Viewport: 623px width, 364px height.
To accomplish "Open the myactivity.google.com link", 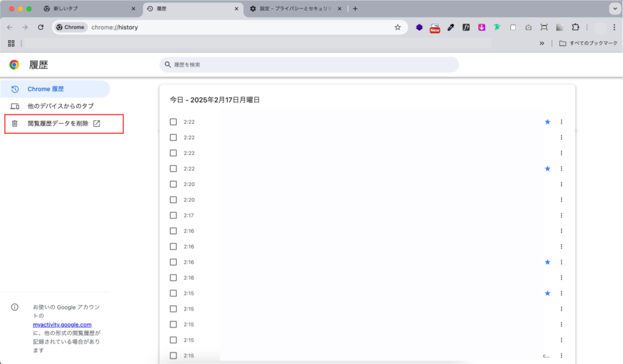I will (62, 325).
